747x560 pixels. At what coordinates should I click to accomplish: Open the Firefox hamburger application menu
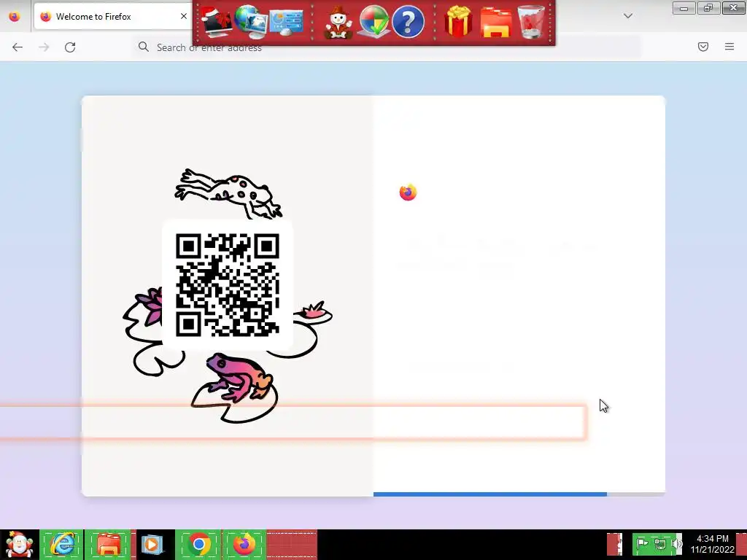tap(729, 47)
